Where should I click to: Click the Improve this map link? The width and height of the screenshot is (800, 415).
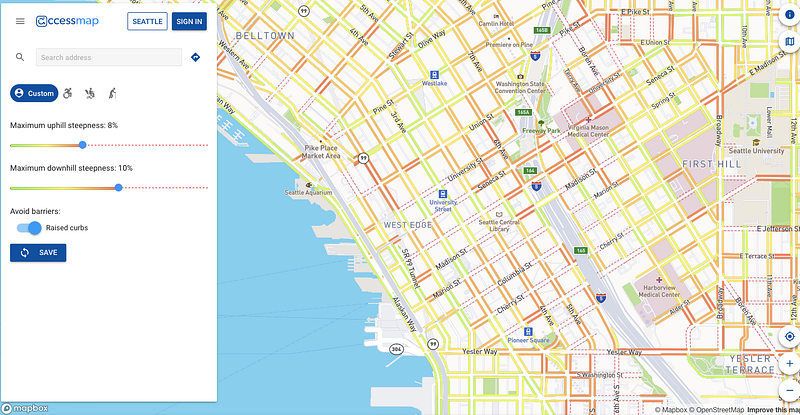pyautogui.click(x=773, y=410)
